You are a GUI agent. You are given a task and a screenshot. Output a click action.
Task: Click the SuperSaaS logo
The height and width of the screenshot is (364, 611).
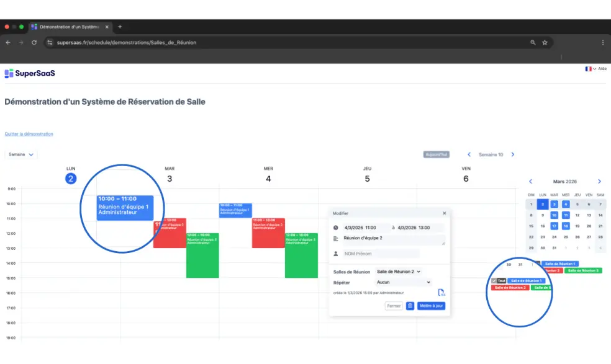30,73
